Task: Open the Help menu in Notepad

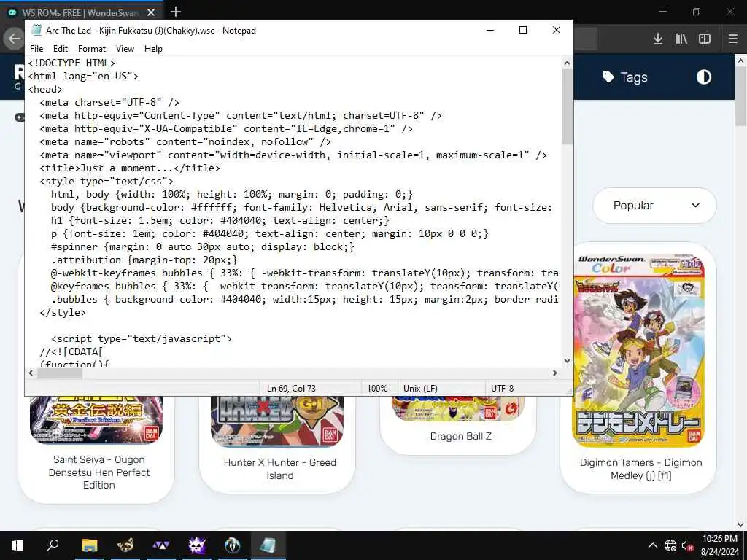Action: pos(153,49)
